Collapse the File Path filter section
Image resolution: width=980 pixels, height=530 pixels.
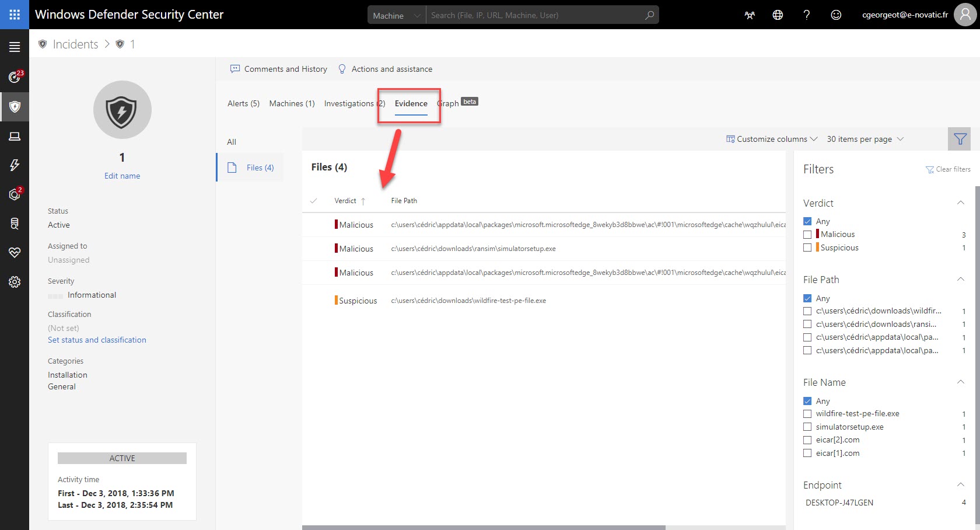pos(960,280)
